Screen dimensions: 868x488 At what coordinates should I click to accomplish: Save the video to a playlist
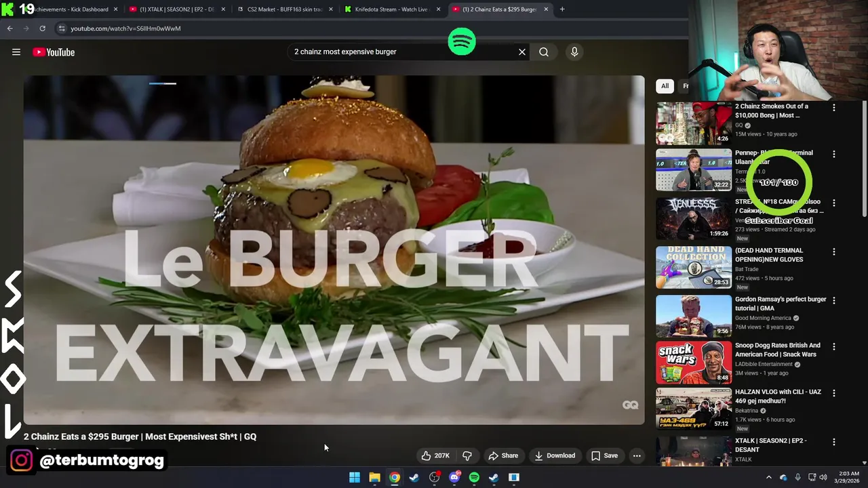coord(604,455)
